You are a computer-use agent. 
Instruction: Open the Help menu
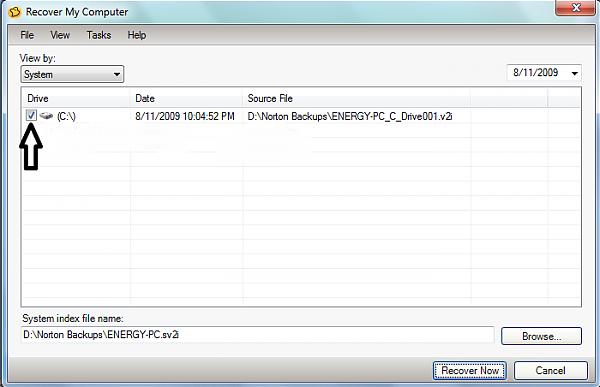[137, 35]
